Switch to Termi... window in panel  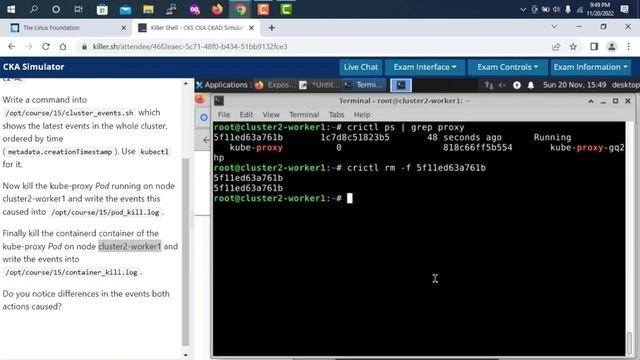(x=364, y=85)
